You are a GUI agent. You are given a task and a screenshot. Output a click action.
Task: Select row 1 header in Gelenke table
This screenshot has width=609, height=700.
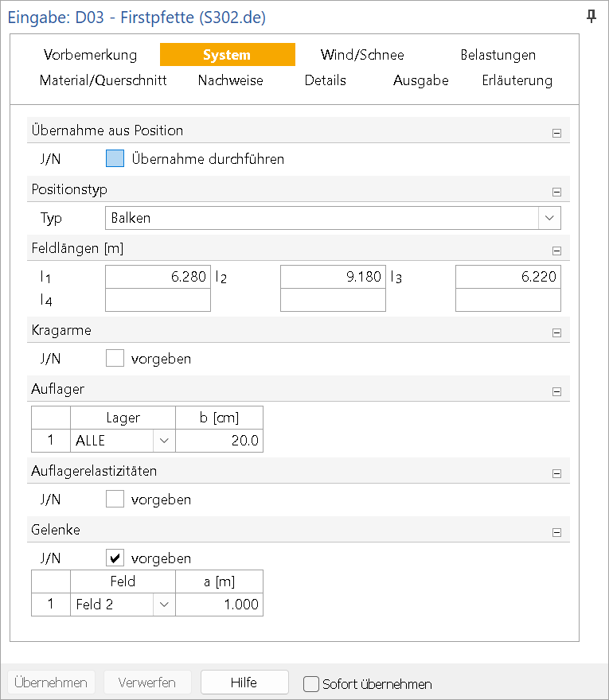(x=51, y=605)
